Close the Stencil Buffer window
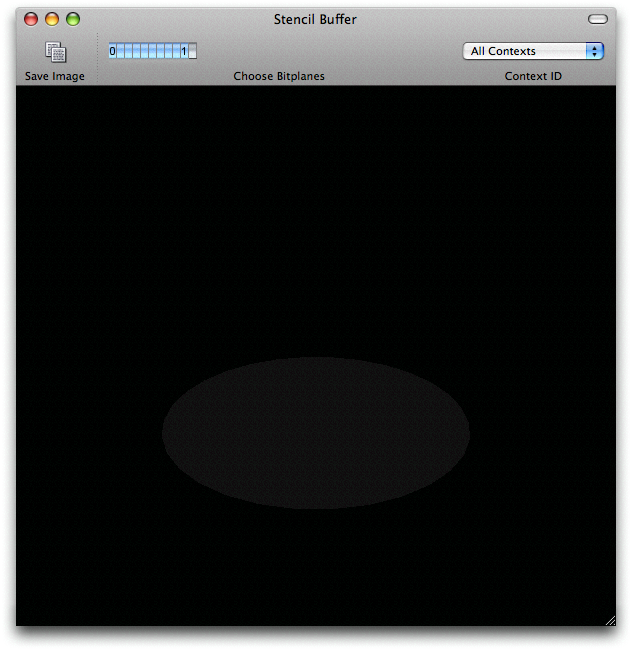632x650 pixels. [31, 19]
